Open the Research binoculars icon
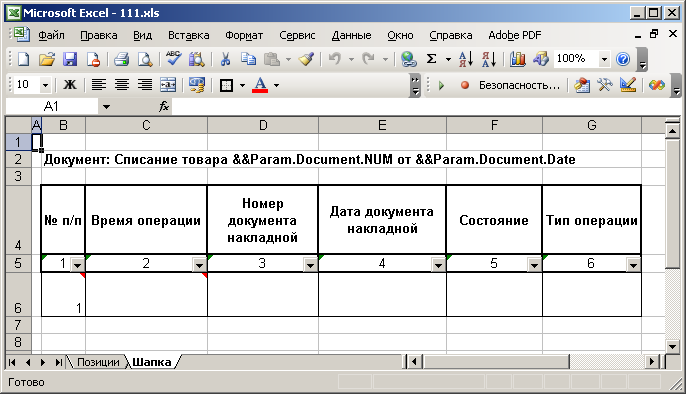 click(x=196, y=59)
